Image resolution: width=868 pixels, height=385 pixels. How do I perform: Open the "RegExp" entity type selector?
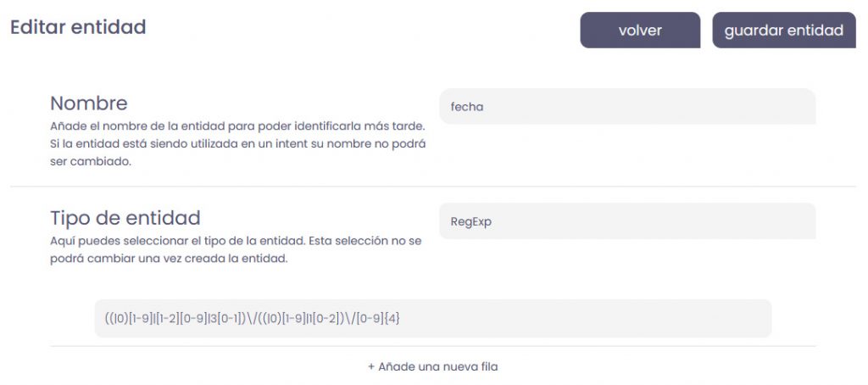[627, 221]
